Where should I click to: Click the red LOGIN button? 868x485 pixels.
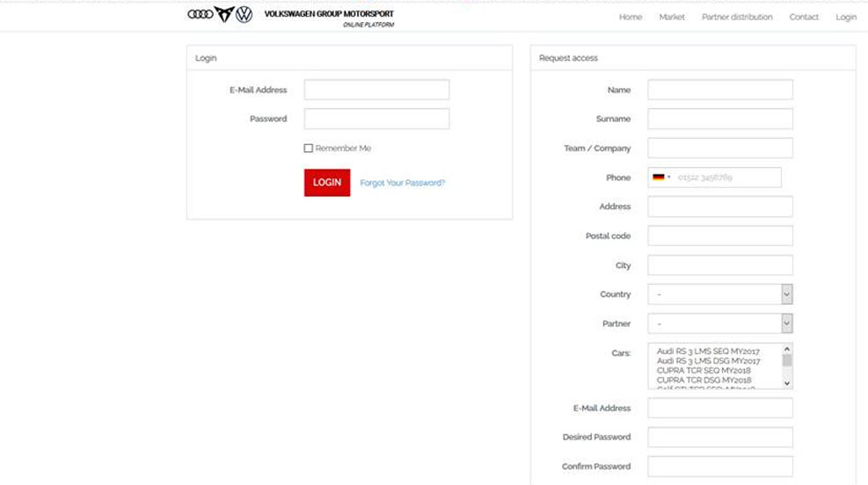click(327, 183)
